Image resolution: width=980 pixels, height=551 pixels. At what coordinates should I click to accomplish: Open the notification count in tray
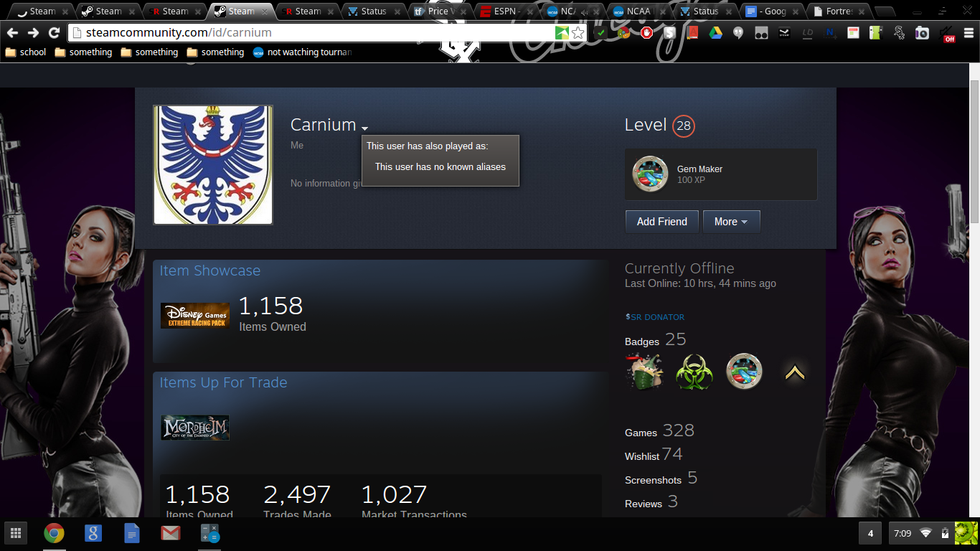pos(870,533)
